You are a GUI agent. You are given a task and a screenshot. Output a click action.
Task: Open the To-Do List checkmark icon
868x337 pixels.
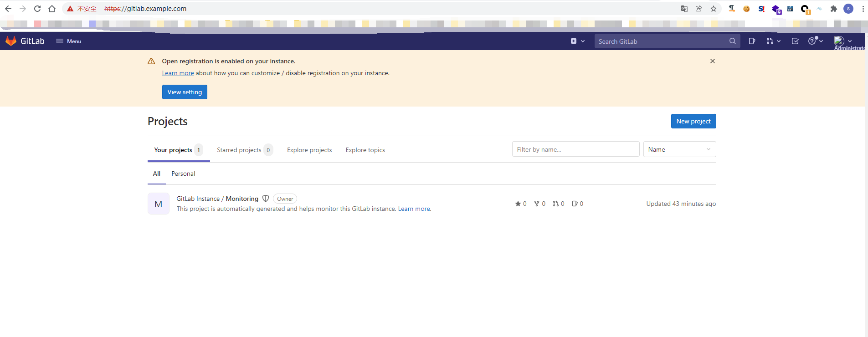pyautogui.click(x=795, y=41)
